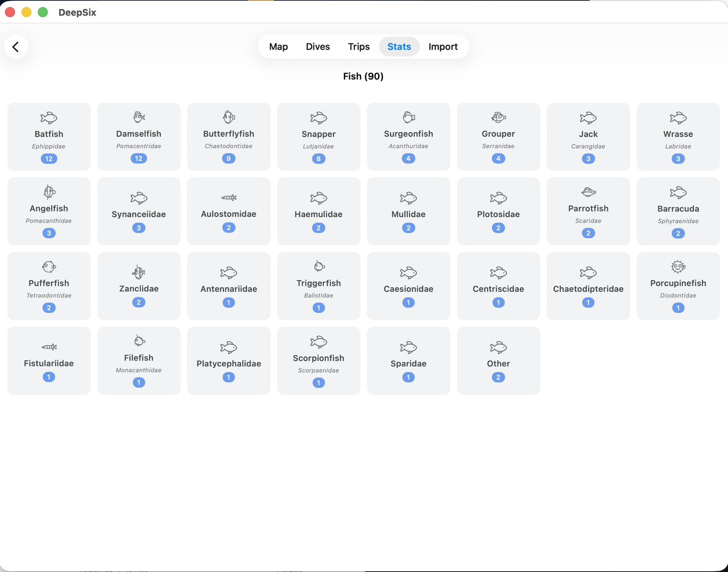This screenshot has width=728, height=572.
Task: Click the back arrow button
Action: coord(16,47)
